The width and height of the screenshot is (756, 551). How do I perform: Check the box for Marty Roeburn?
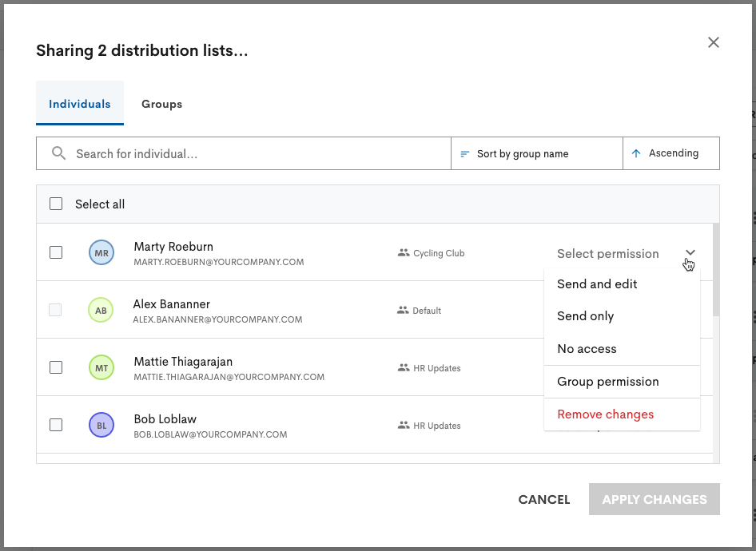[56, 252]
